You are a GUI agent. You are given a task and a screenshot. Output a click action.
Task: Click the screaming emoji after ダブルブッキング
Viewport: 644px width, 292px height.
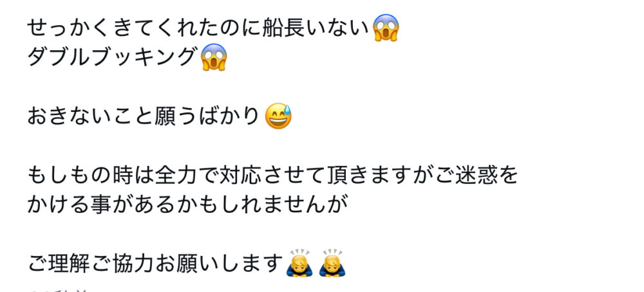[214, 57]
